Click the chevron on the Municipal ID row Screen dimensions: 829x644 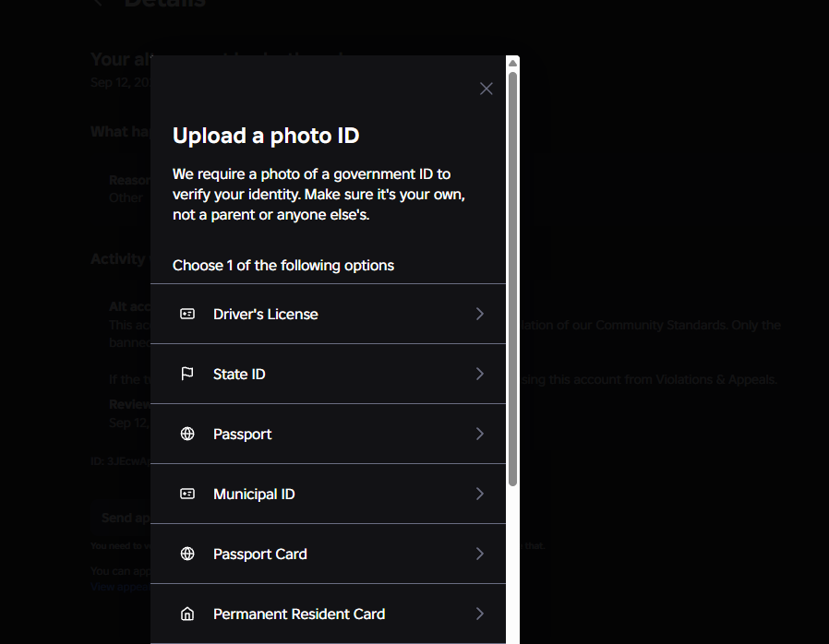pyautogui.click(x=479, y=494)
